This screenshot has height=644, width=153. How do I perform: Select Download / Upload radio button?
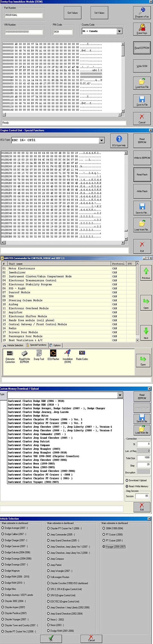(x=127, y=480)
